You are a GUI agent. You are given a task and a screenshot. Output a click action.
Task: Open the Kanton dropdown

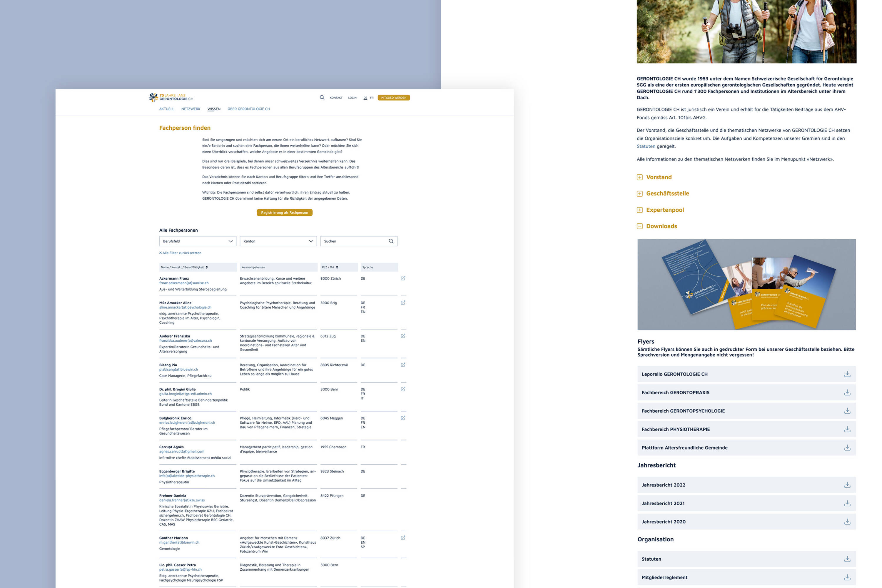pos(278,241)
